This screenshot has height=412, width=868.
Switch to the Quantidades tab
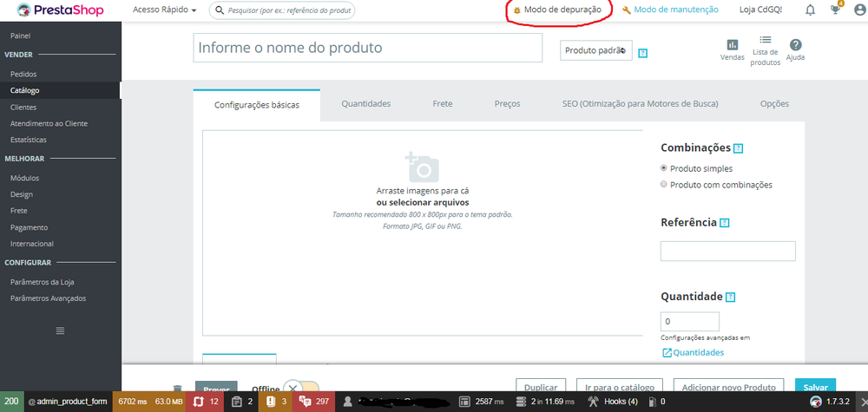(x=366, y=103)
